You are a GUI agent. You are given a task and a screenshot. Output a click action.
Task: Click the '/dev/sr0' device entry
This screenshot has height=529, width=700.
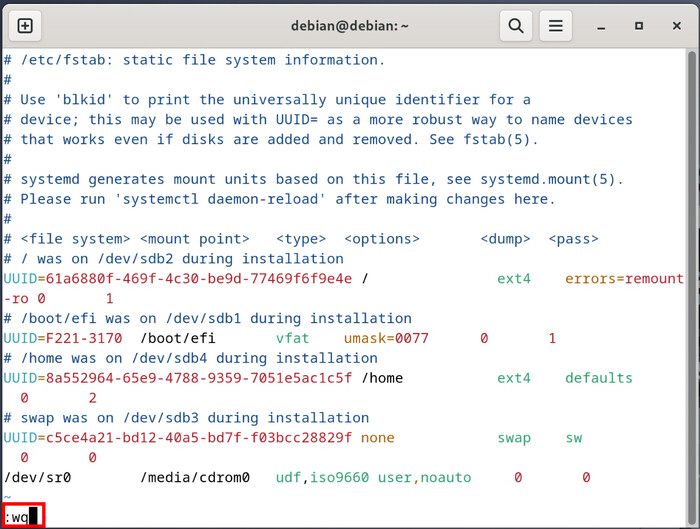[x=38, y=477]
